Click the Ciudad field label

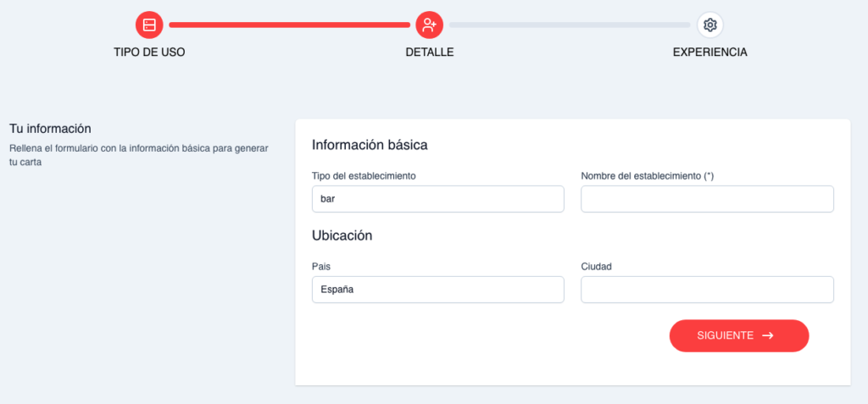tap(596, 267)
